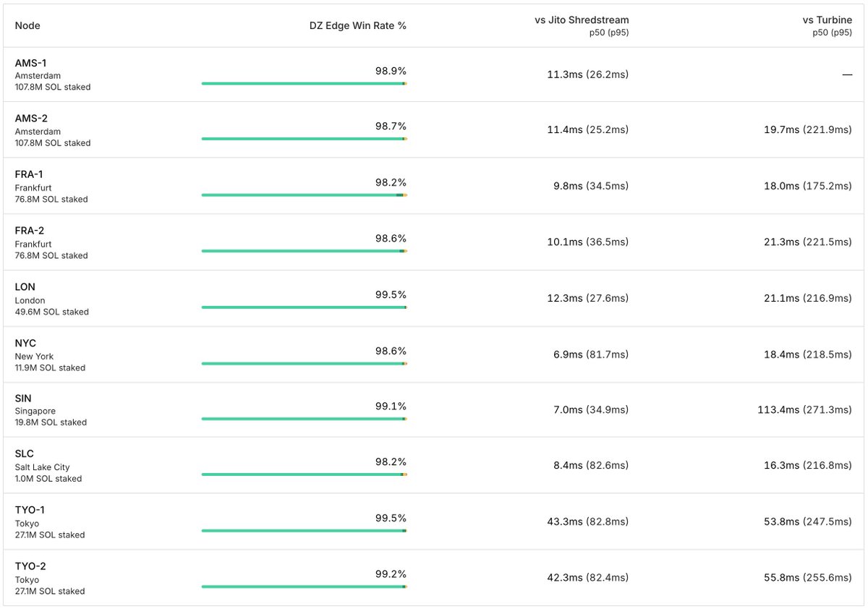Select the AMS-2 node name
The height and width of the screenshot is (609, 868).
coord(31,118)
